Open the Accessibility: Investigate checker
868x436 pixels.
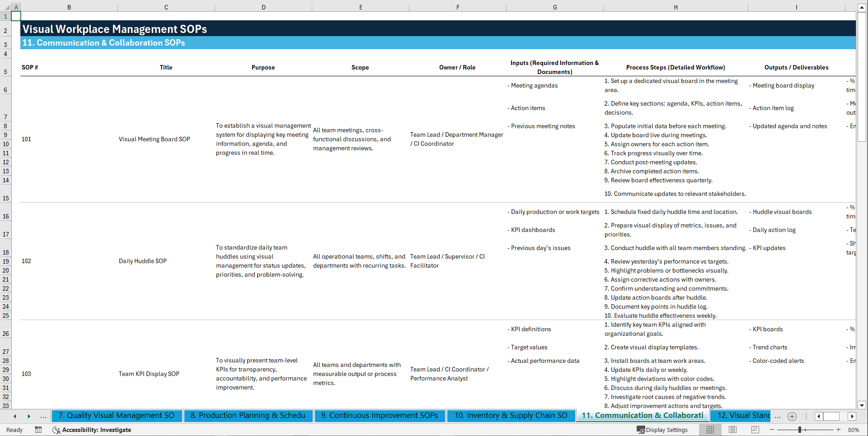pos(92,430)
